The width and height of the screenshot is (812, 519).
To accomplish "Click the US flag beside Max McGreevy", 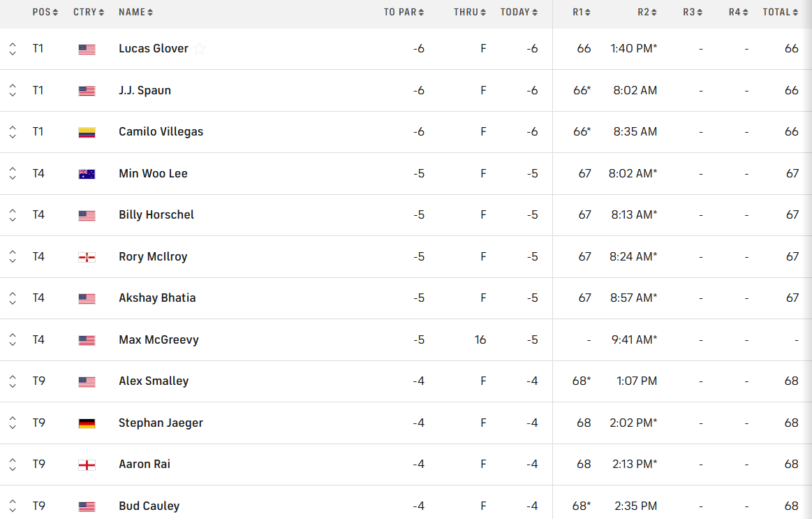I will coord(87,340).
